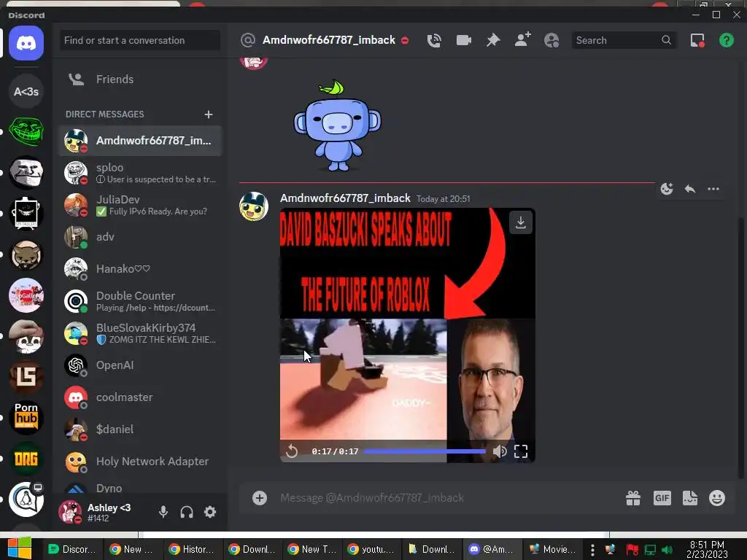Open DM with BlueSlovakKirby374
This screenshot has height=560, width=747.
pyautogui.click(x=140, y=332)
